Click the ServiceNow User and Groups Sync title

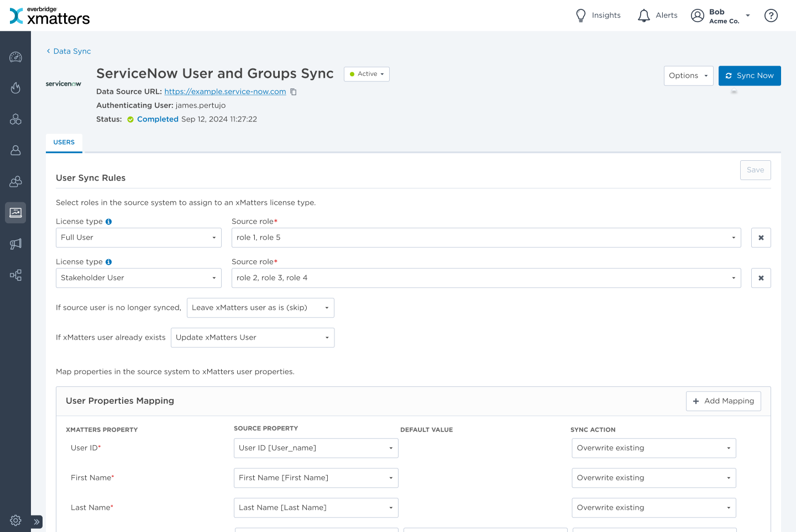(x=215, y=73)
